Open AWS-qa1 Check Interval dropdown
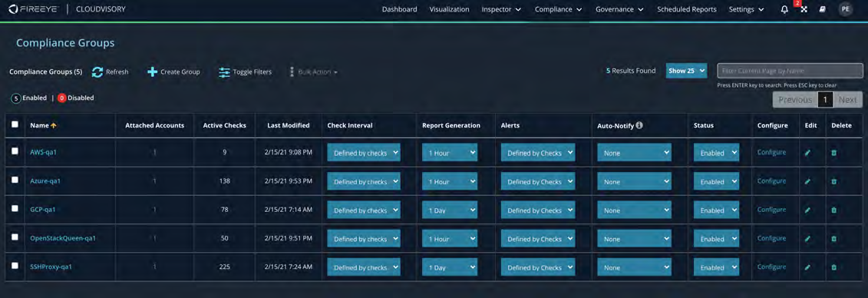The height and width of the screenshot is (298, 868). (x=364, y=153)
